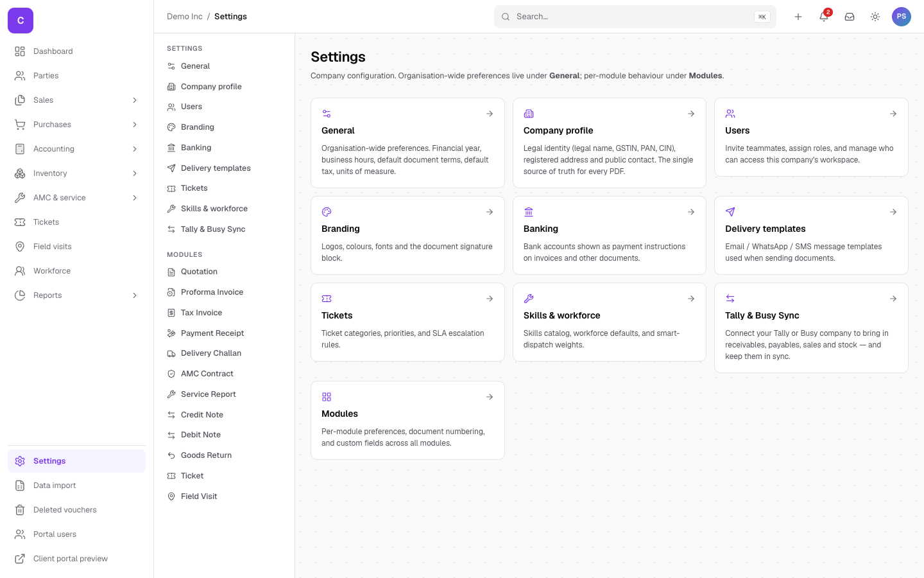The image size is (924, 578).
Task: Select General in settings navigation
Action: pyautogui.click(x=224, y=66)
